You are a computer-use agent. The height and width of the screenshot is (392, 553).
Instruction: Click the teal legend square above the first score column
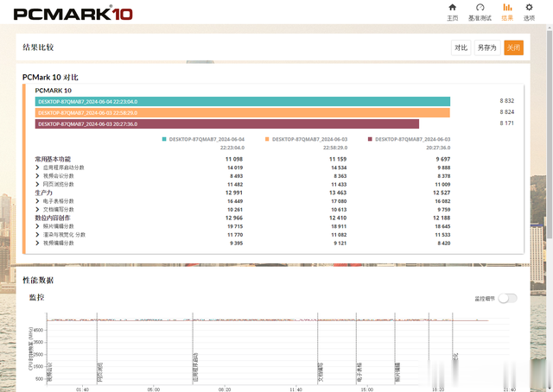click(x=164, y=139)
